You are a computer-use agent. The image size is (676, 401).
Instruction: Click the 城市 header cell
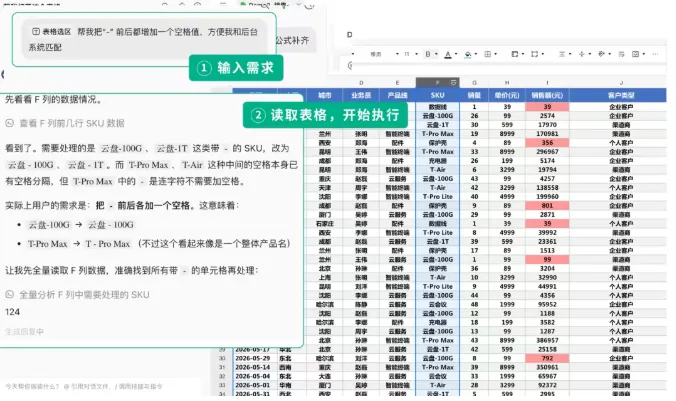coord(325,95)
